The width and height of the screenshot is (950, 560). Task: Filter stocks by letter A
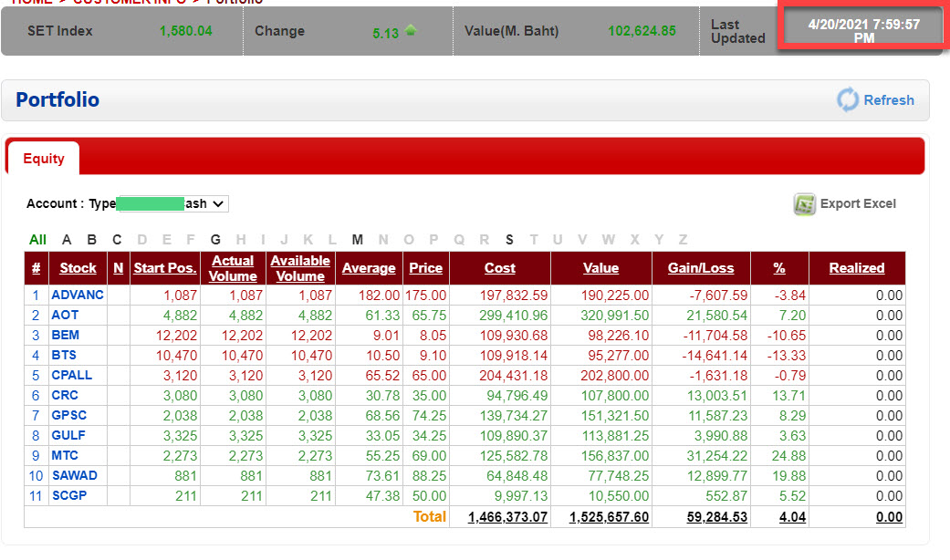coord(67,240)
